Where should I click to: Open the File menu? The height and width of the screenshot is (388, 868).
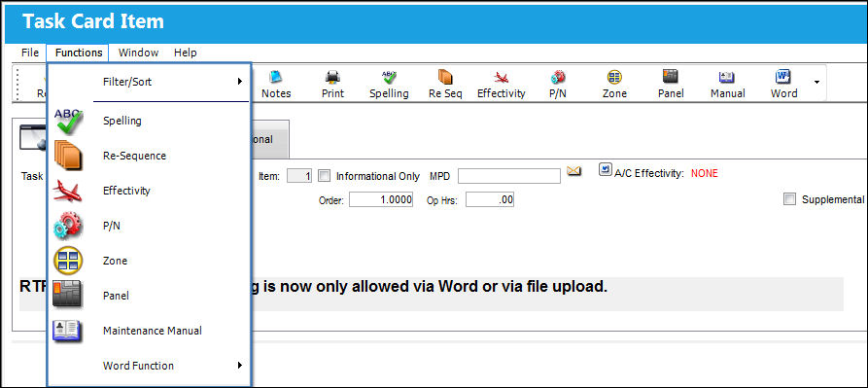point(30,53)
